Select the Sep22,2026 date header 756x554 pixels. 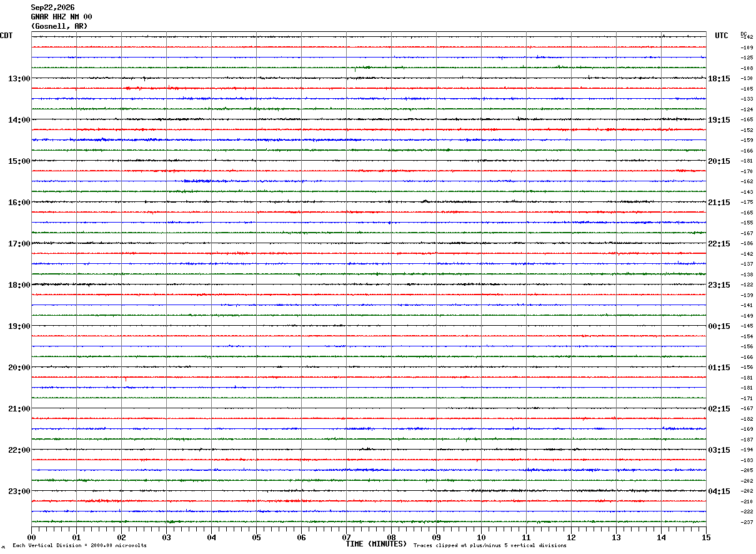click(x=52, y=8)
